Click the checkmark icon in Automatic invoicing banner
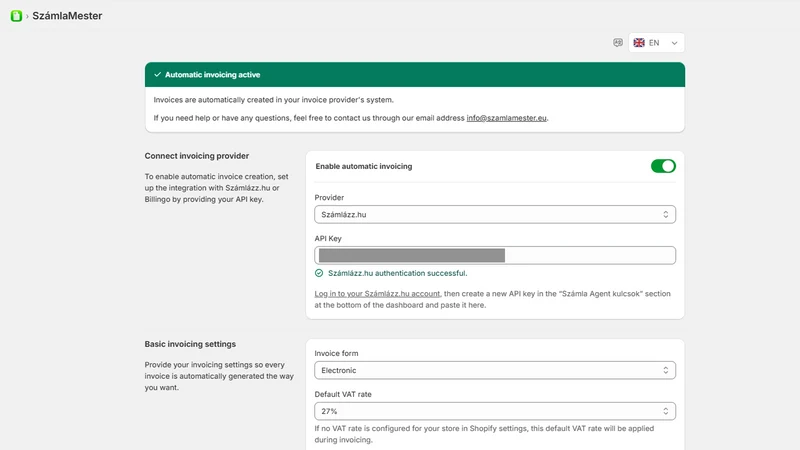This screenshot has height=450, width=800. pyautogui.click(x=158, y=74)
